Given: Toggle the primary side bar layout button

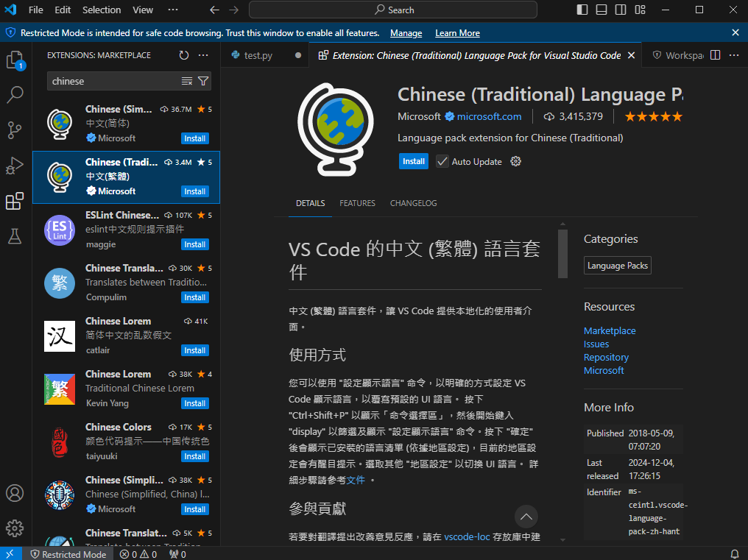Looking at the screenshot, I should (x=582, y=10).
